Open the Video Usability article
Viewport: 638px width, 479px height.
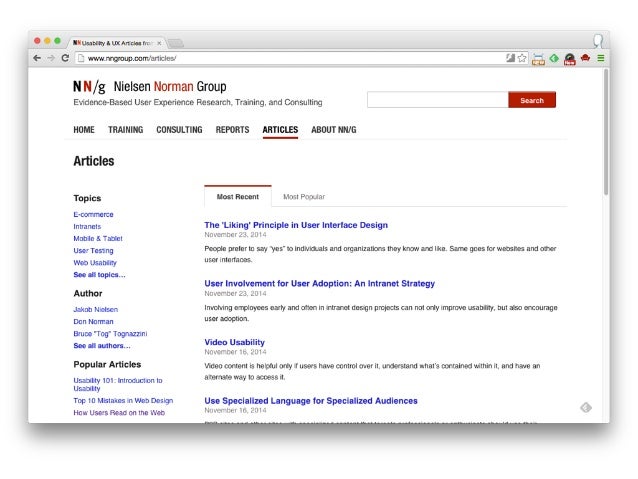[234, 342]
